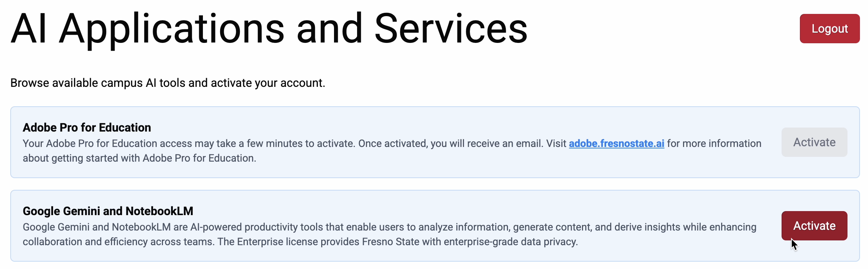868x269 pixels.
Task: Click the grayed-out Adobe Activate button
Action: [x=814, y=142]
